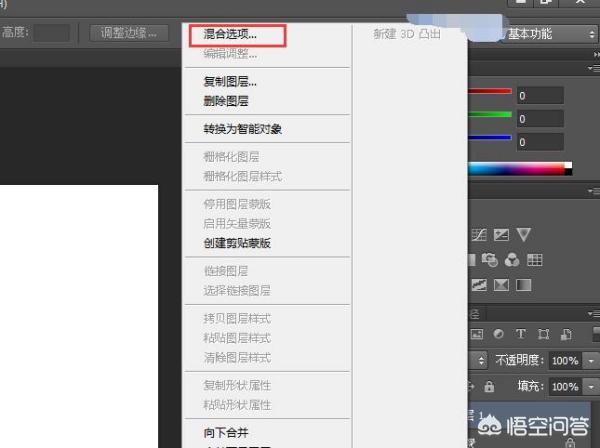Click the red (R) color slider
The height and width of the screenshot is (448, 600).
490,91
